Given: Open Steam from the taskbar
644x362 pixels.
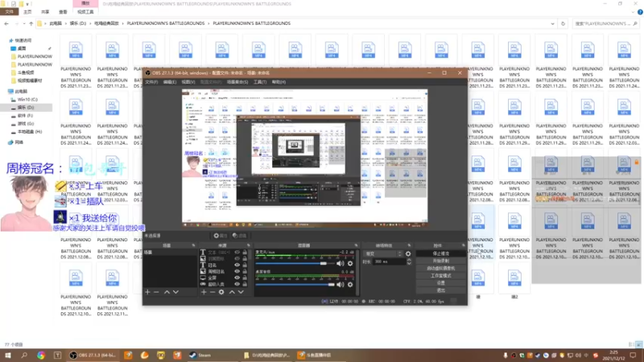Looking at the screenshot, I should point(200,355).
